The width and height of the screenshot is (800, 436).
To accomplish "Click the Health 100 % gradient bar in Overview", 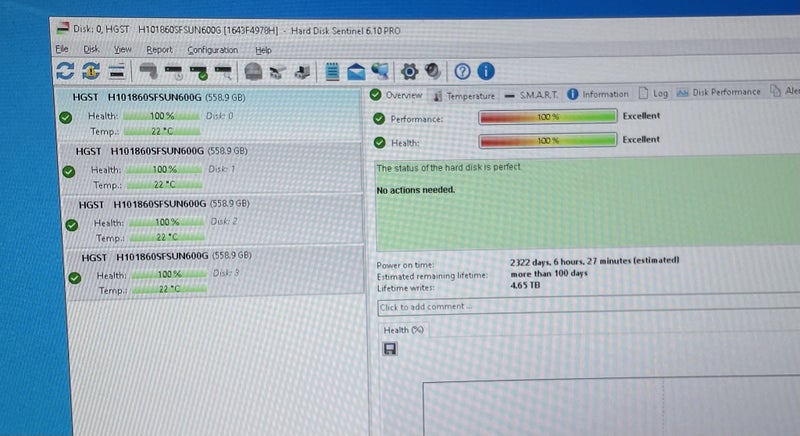I will click(548, 140).
